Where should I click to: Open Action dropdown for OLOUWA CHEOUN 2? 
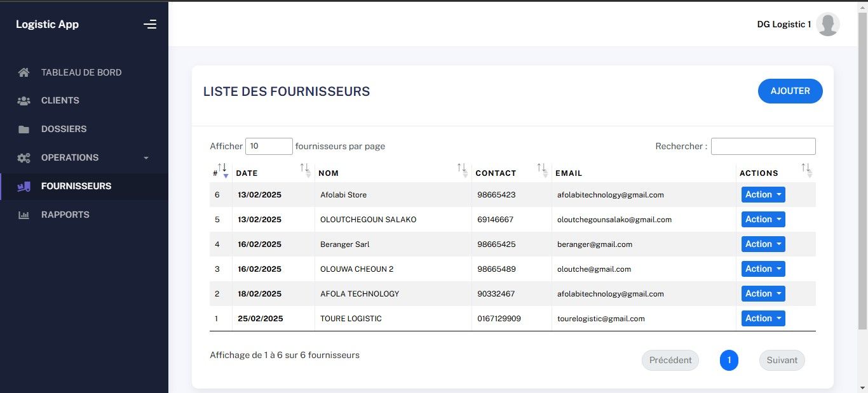763,269
